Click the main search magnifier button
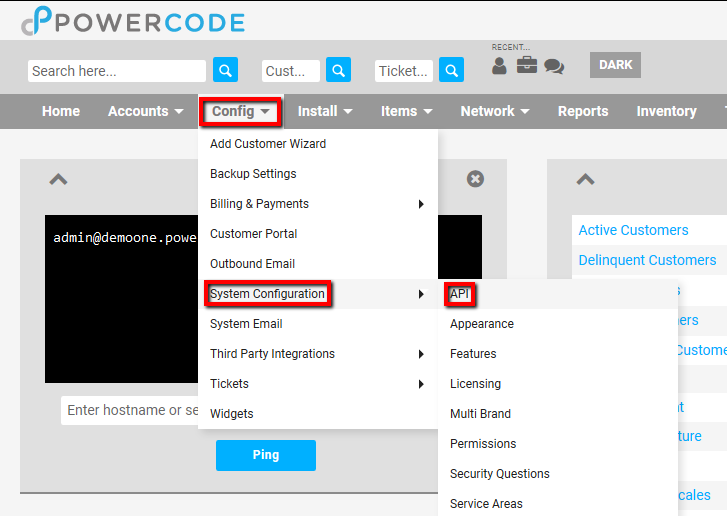Viewport: 727px width, 516px height. (225, 70)
